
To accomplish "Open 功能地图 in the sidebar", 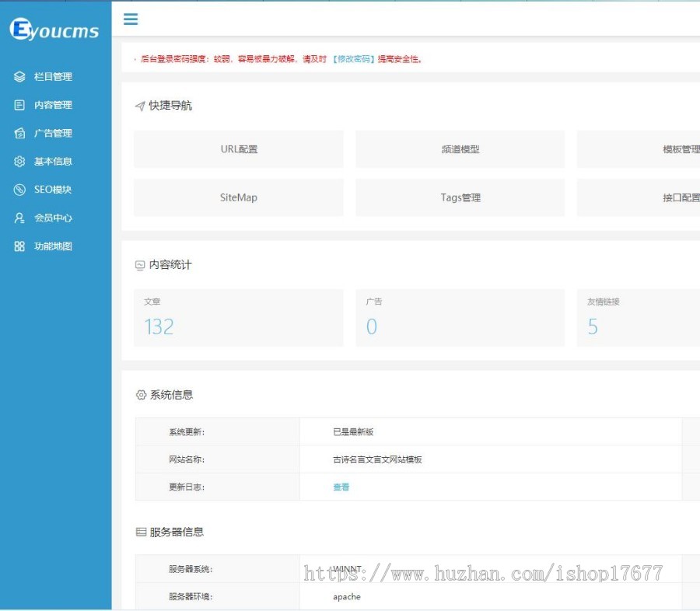I will 53,246.
